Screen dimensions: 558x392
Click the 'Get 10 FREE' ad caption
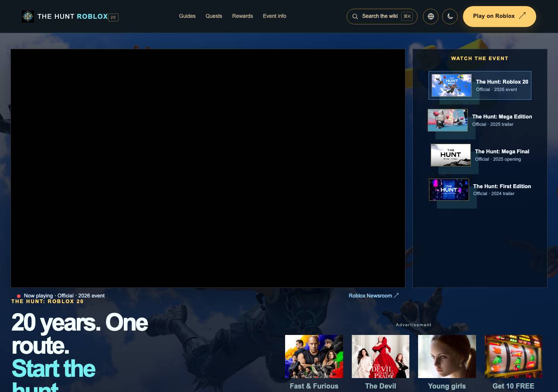coord(514,386)
